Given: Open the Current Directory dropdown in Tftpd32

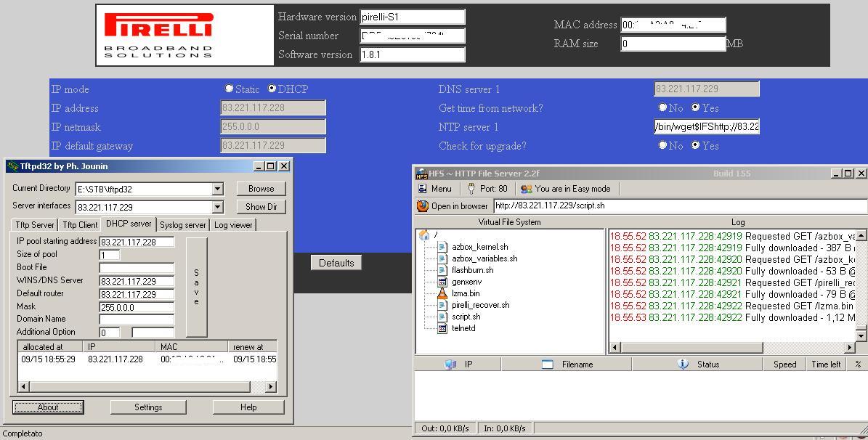Looking at the screenshot, I should [x=218, y=190].
